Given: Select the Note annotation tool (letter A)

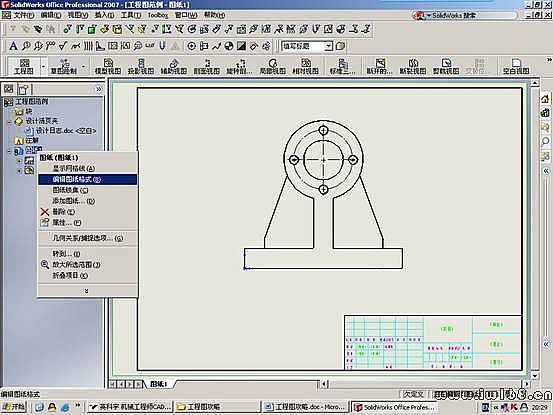Looking at the screenshot, I should [x=13, y=46].
